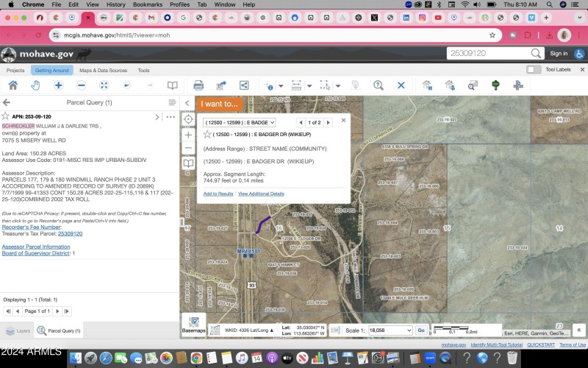Switch to Maps & Data Sources tab
This screenshot has height=368, width=588.
[103, 71]
